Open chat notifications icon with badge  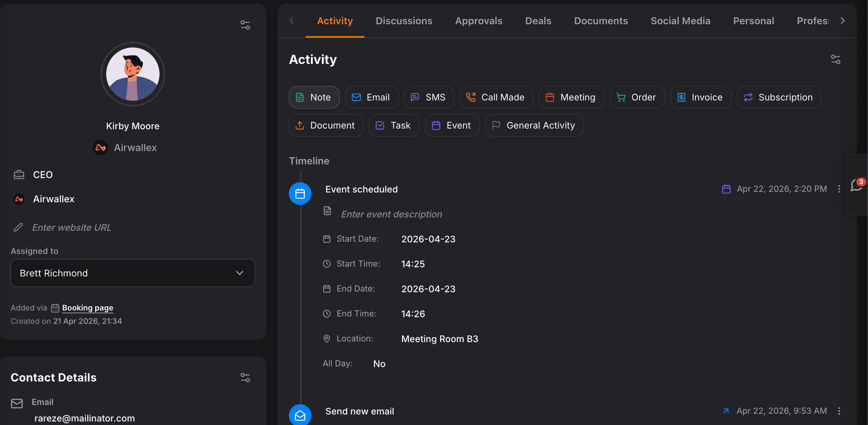click(x=857, y=185)
